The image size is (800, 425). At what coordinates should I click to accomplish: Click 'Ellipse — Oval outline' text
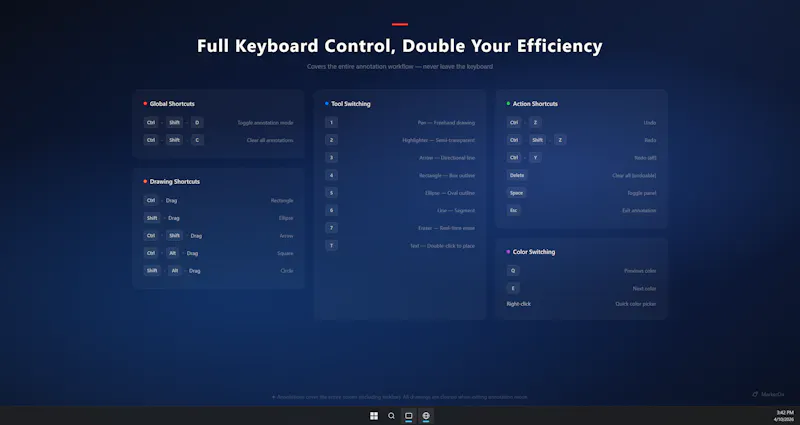point(450,193)
